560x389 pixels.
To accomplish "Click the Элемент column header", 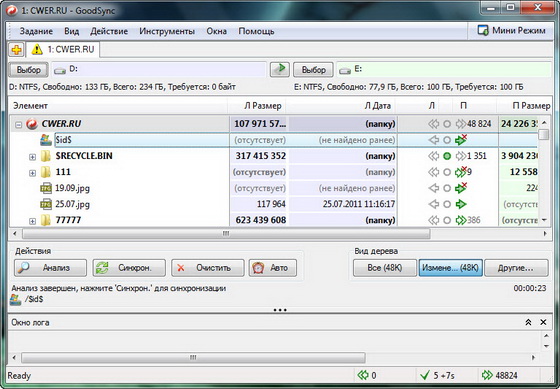I will coord(118,106).
